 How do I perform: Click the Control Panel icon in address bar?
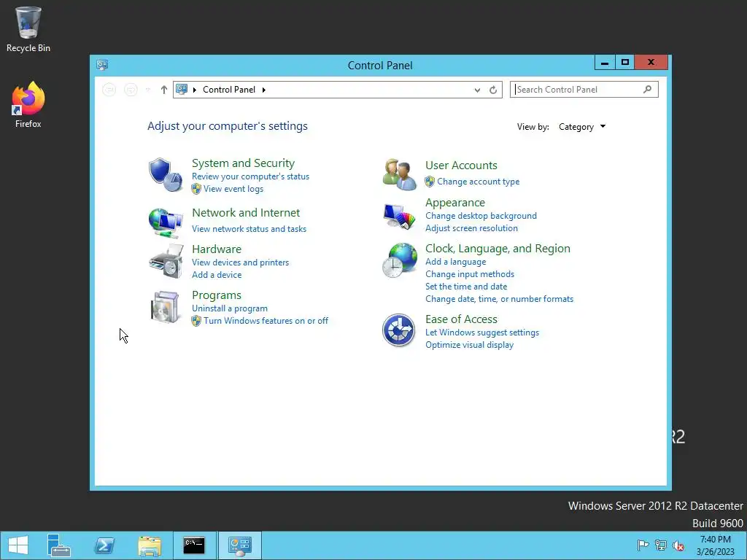(x=182, y=89)
